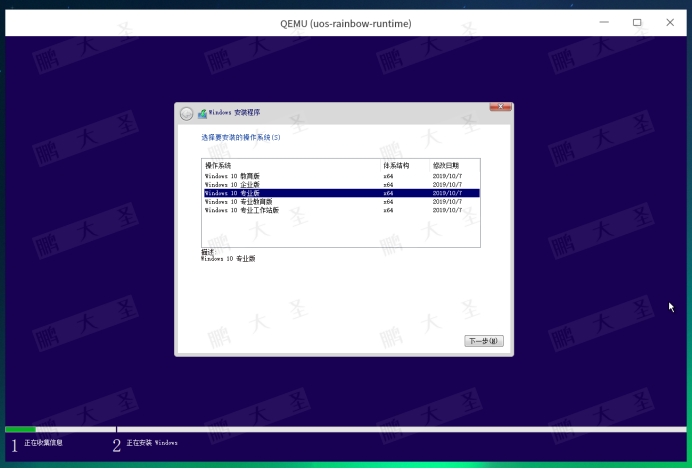
Task: Click step 2 正在安装 Windows label
Action: pos(152,443)
